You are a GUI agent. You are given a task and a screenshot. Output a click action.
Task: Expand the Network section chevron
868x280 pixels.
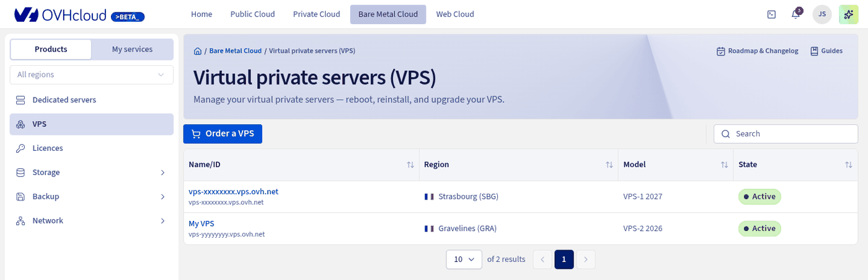coord(163,221)
